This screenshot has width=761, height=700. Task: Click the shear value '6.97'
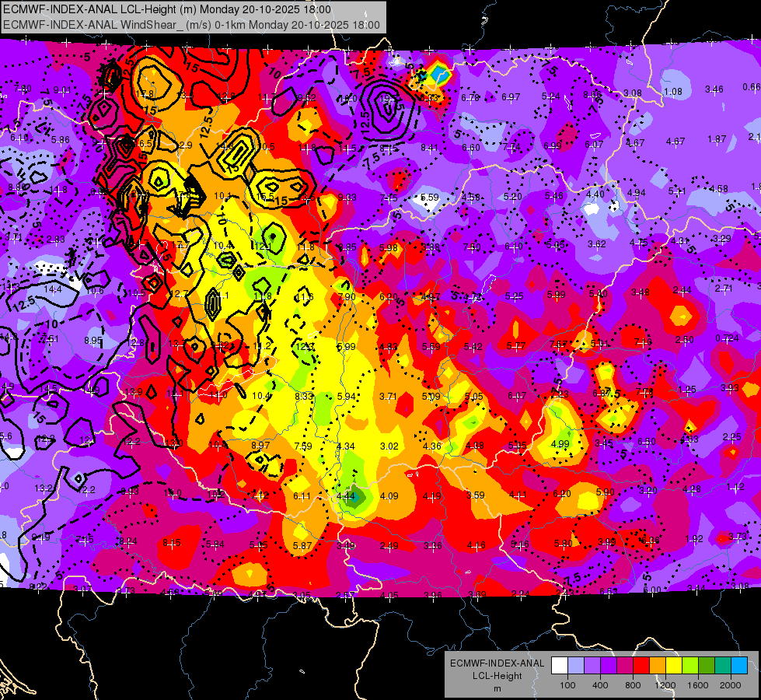(511, 98)
